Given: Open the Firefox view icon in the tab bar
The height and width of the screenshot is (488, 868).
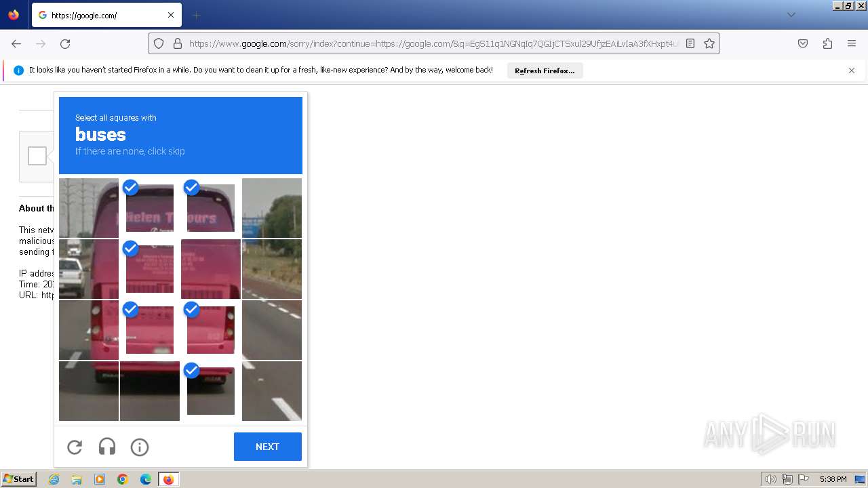Looking at the screenshot, I should coord(14,15).
